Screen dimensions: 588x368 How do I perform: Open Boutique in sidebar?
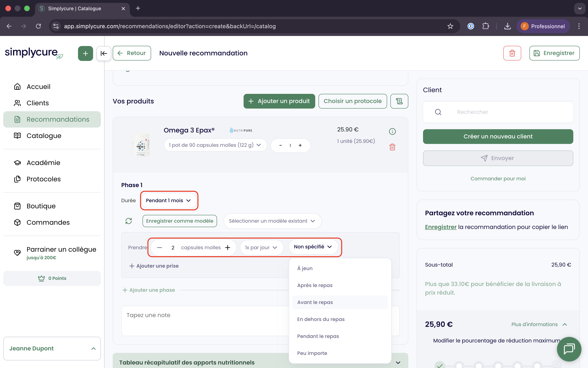coord(52,206)
